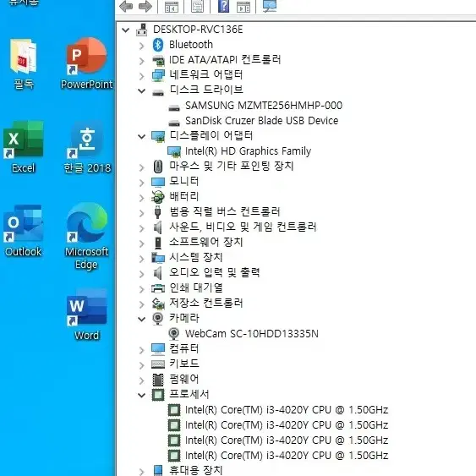Click the Bluetooth logo icon
This screenshot has height=476, width=476.
(158, 45)
